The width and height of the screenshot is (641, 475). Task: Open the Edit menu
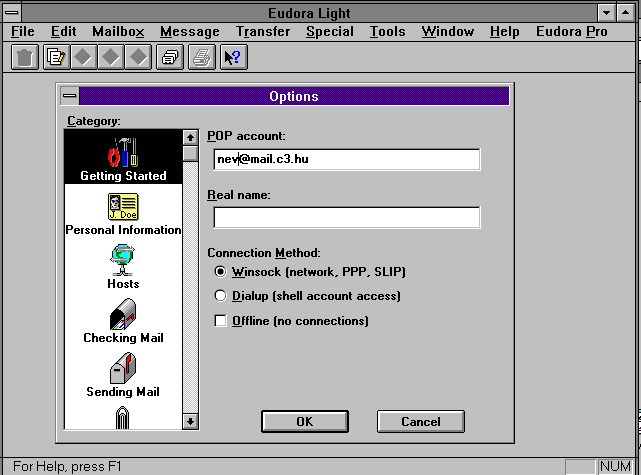[63, 31]
